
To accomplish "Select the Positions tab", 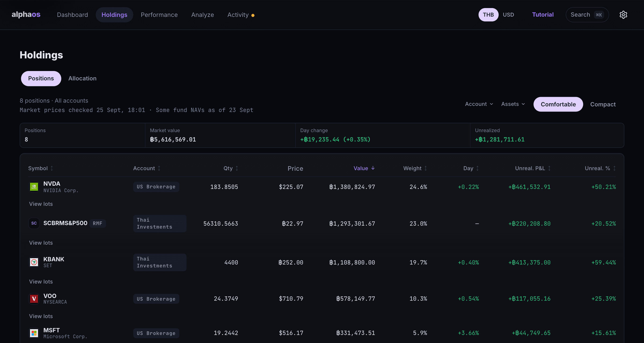I will (41, 79).
